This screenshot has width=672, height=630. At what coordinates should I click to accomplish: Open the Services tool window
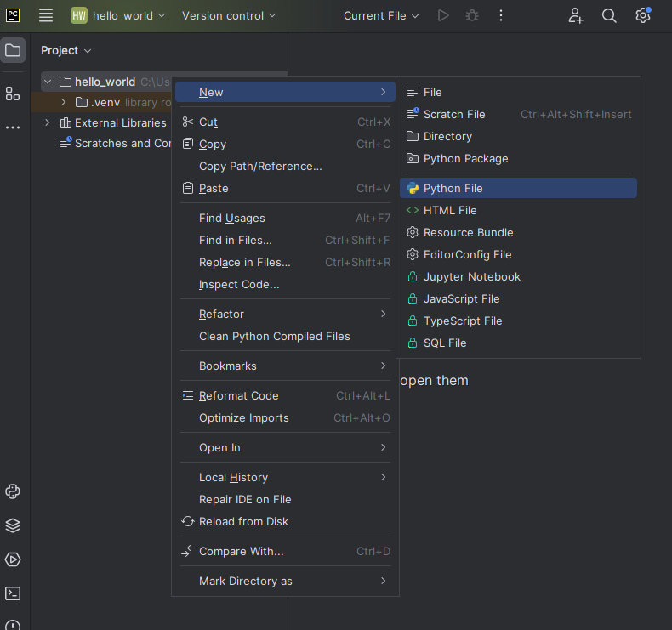[13, 559]
